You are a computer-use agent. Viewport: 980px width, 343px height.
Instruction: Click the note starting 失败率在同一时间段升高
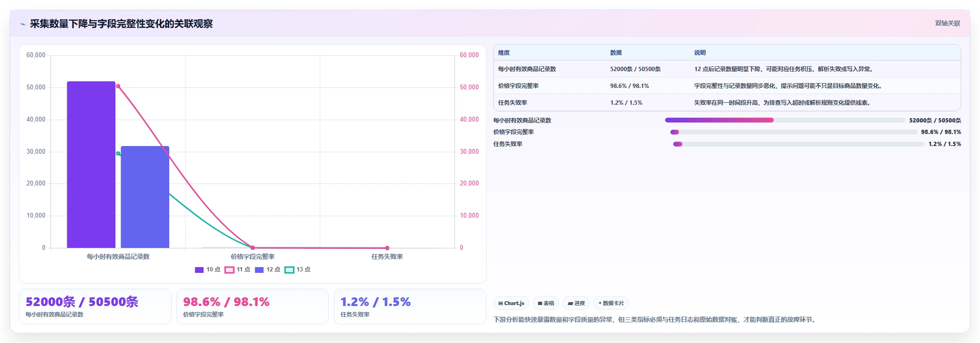pyautogui.click(x=783, y=103)
